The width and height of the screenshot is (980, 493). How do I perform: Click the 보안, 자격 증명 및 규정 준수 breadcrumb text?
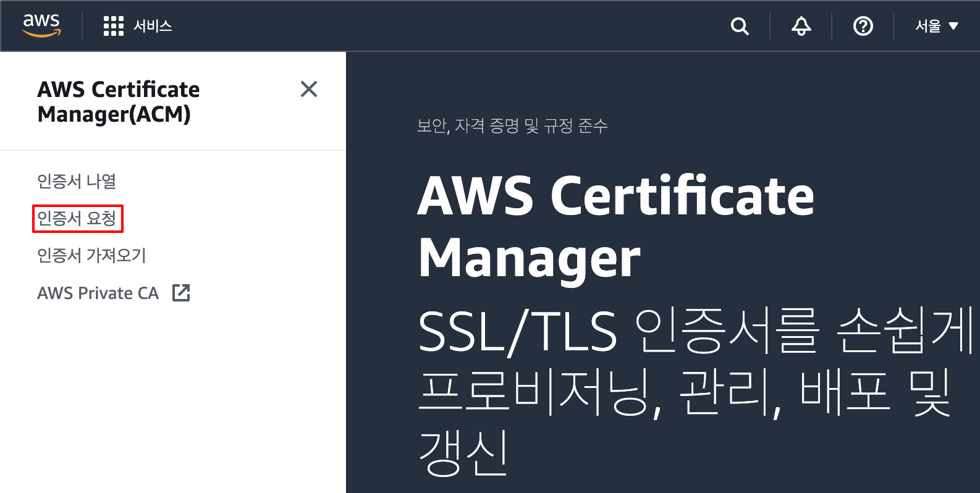(512, 126)
